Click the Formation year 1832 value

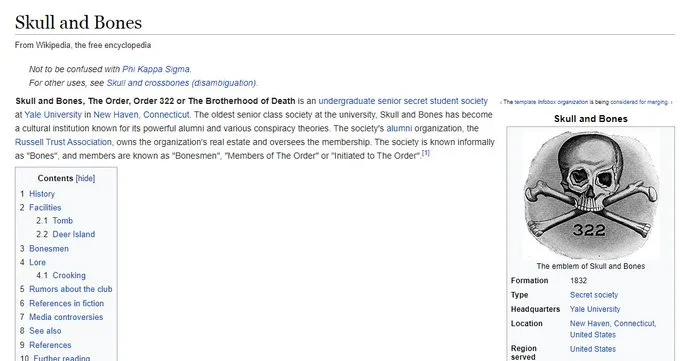(x=579, y=281)
